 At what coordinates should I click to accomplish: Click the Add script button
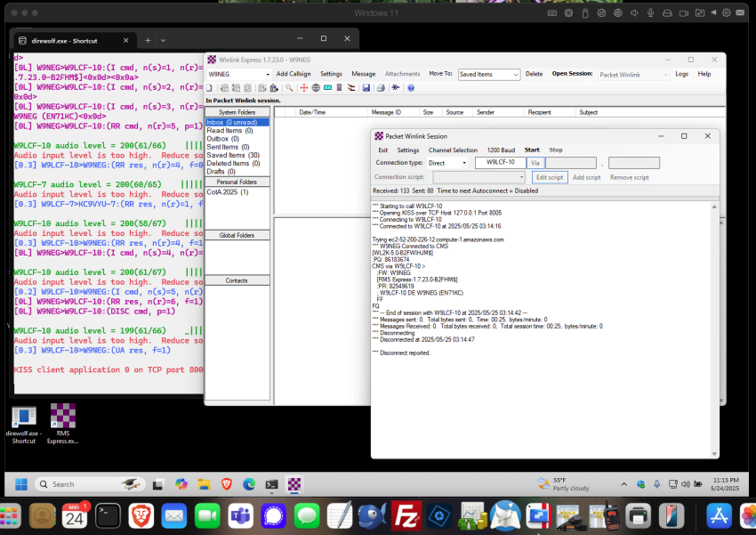click(586, 177)
